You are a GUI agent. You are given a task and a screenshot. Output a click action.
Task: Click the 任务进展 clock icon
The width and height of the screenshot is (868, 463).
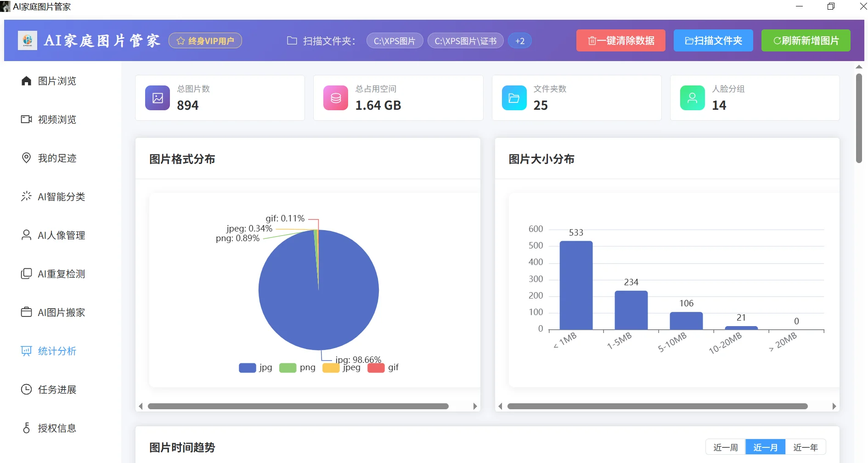click(x=26, y=390)
